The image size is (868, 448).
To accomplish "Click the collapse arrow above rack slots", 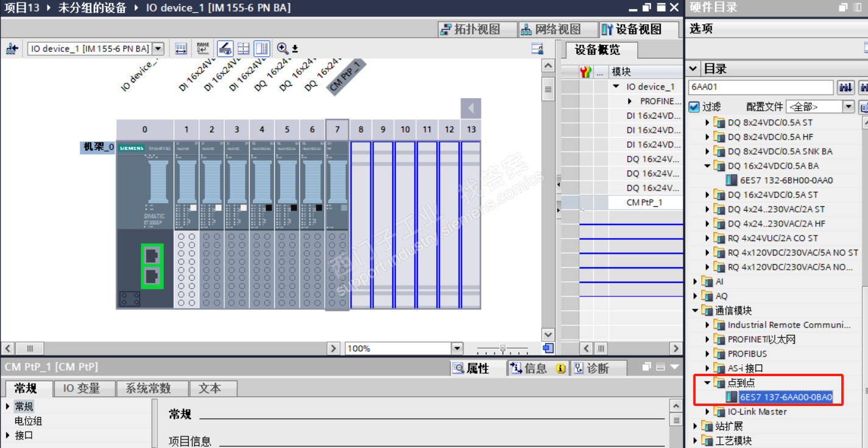I will click(x=470, y=108).
